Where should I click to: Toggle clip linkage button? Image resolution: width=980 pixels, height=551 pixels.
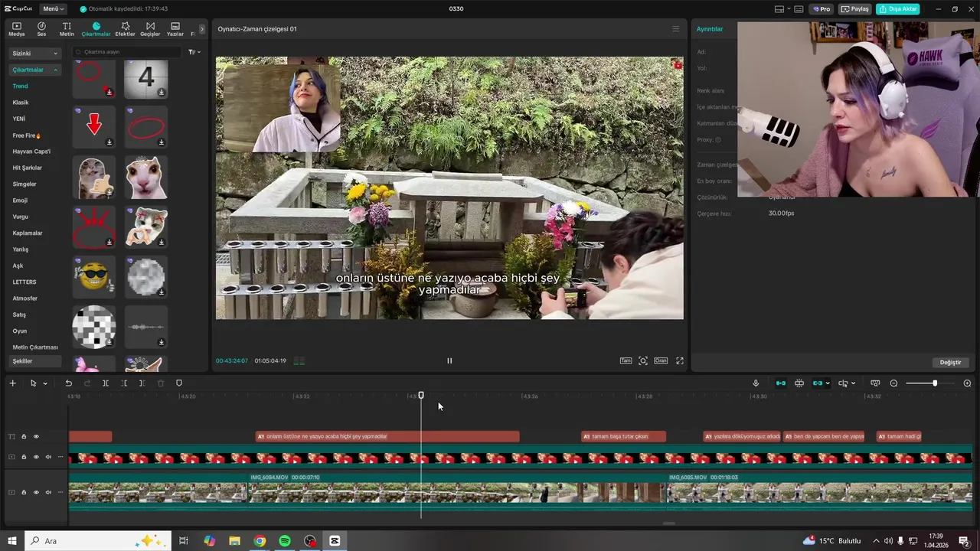pos(818,383)
